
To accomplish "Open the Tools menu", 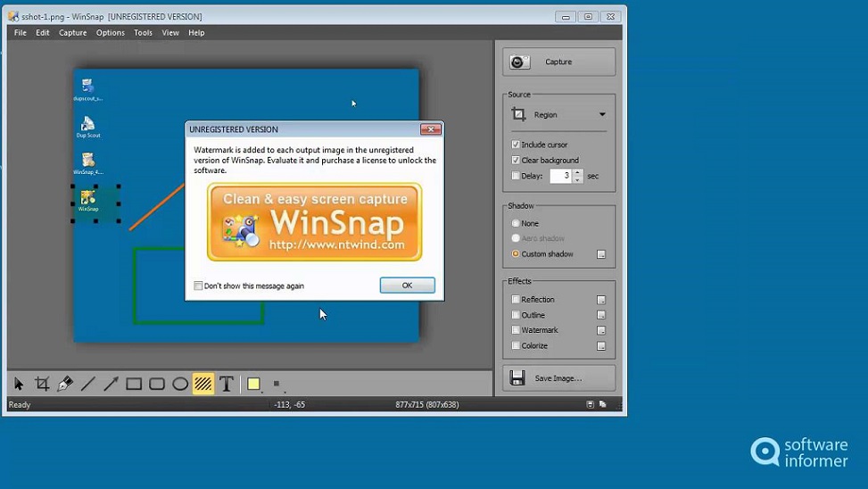I will [x=143, y=33].
